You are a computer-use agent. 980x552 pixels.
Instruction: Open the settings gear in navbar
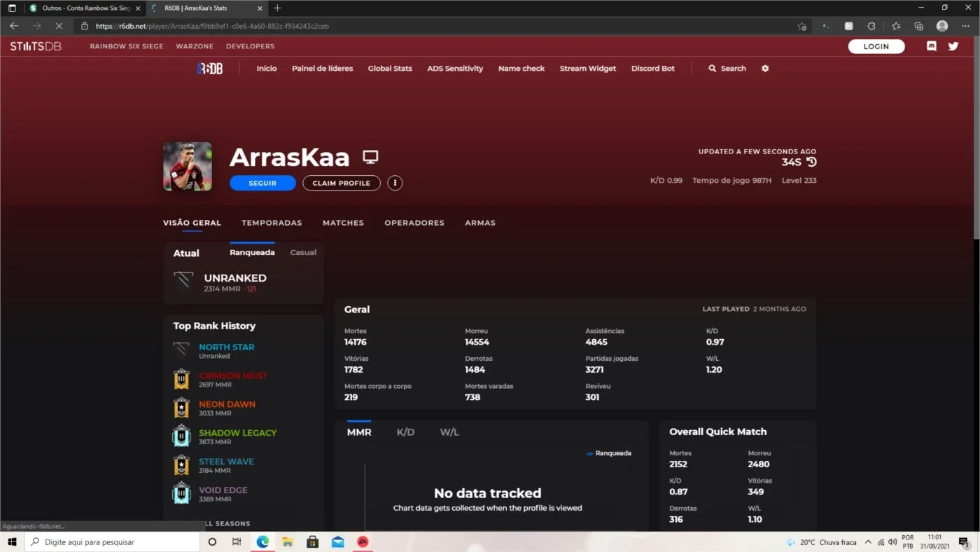[x=765, y=69]
